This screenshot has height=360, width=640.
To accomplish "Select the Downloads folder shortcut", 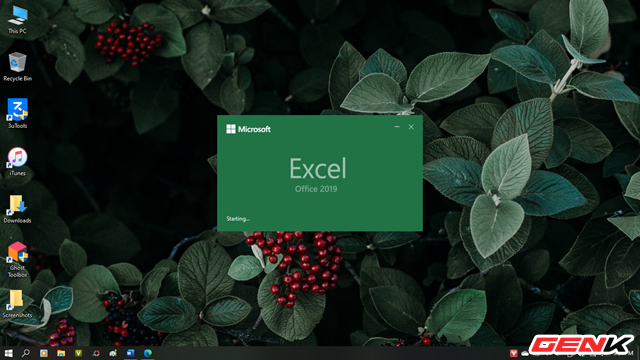I will pos(17,209).
